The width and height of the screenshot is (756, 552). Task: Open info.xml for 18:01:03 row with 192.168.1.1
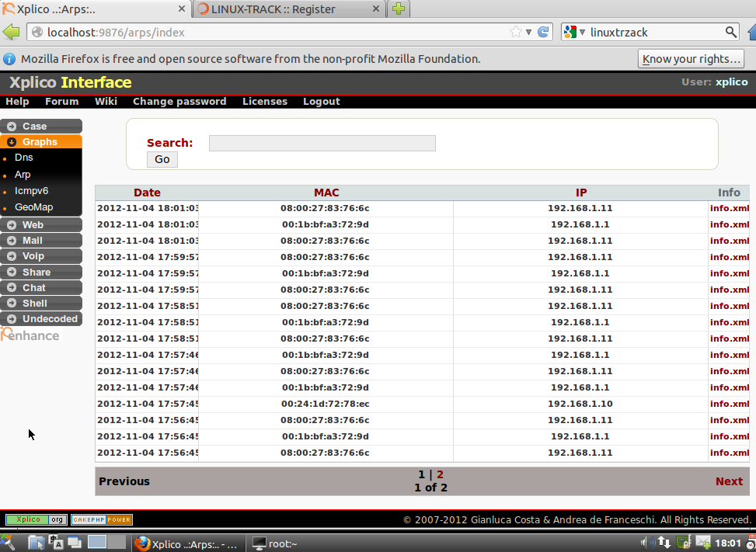pos(729,224)
